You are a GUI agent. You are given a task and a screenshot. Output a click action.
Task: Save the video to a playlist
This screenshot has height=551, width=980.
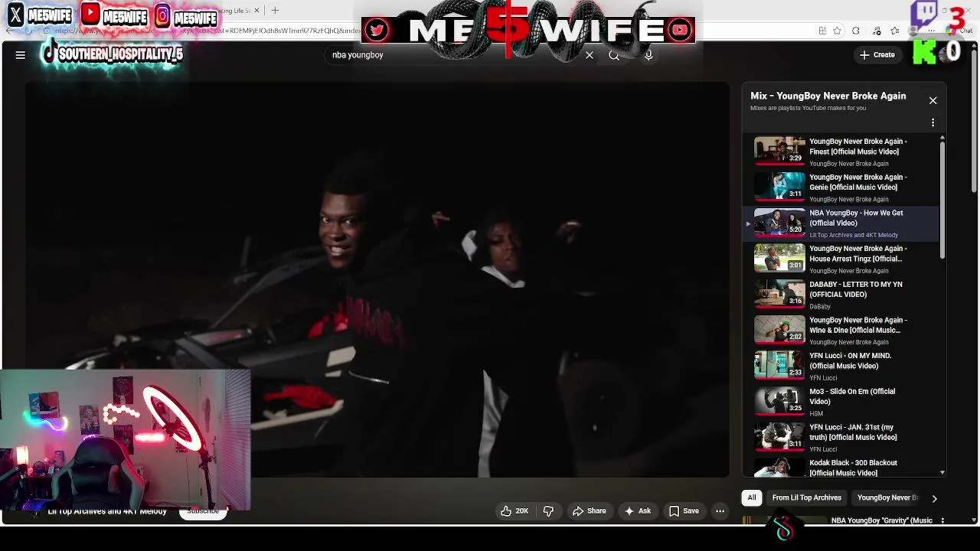[684, 511]
